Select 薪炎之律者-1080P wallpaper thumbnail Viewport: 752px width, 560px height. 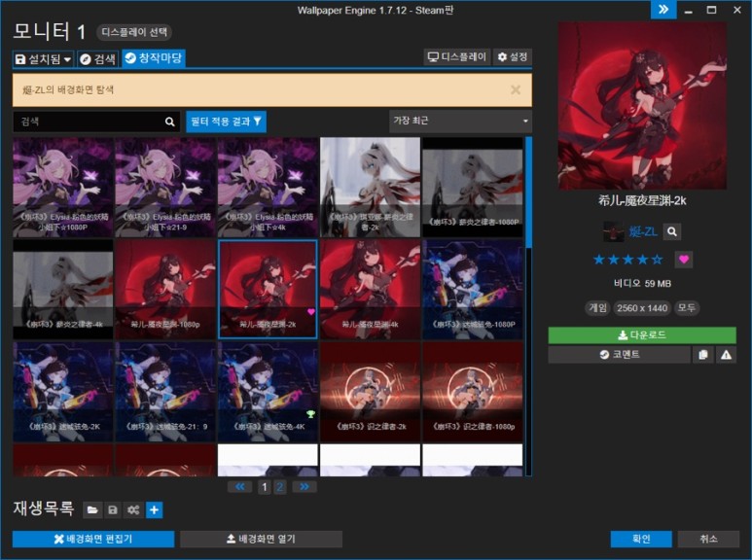click(x=473, y=188)
